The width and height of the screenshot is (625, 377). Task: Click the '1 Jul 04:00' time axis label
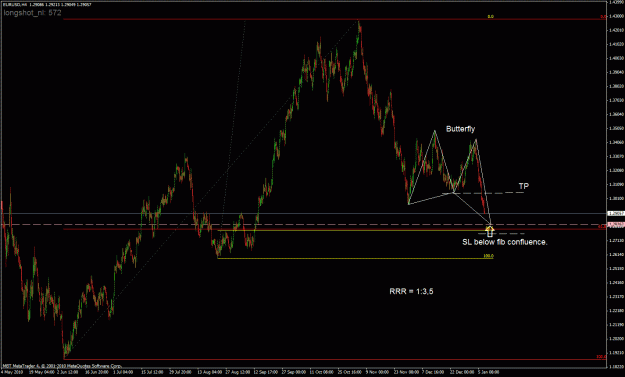(x=124, y=372)
